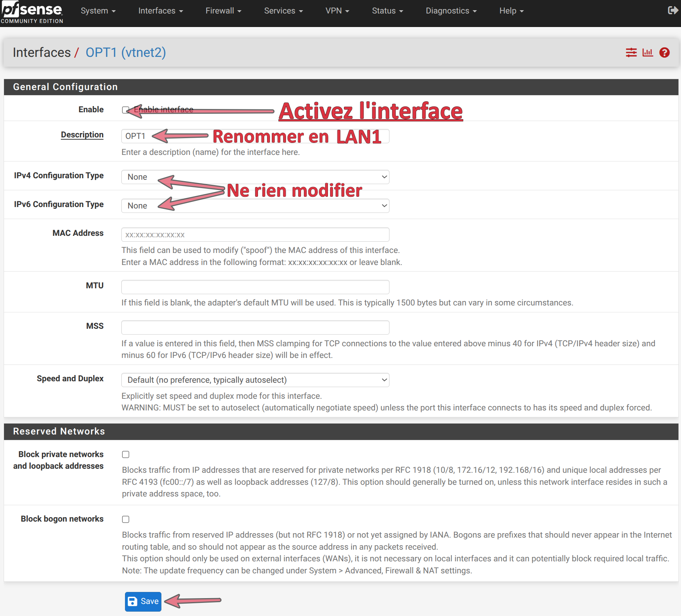
Task: Expand IPv6 Configuration Type dropdown
Action: [255, 206]
